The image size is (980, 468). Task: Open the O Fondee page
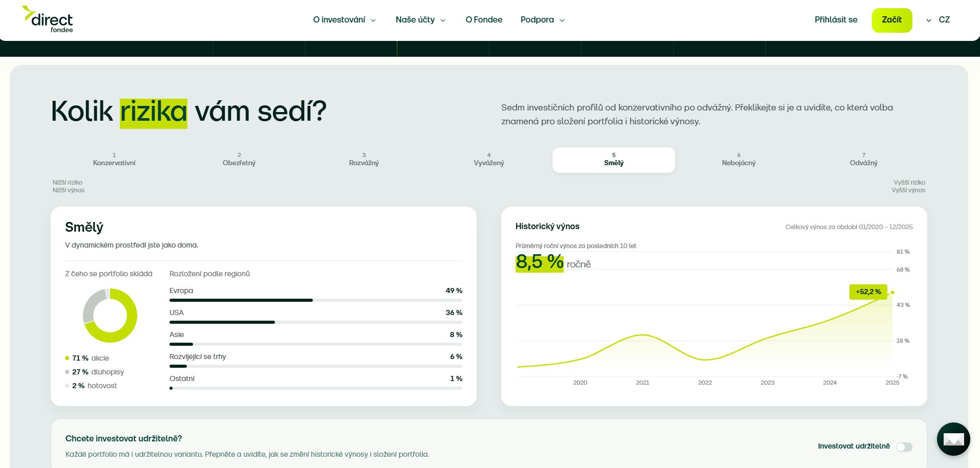pos(484,20)
